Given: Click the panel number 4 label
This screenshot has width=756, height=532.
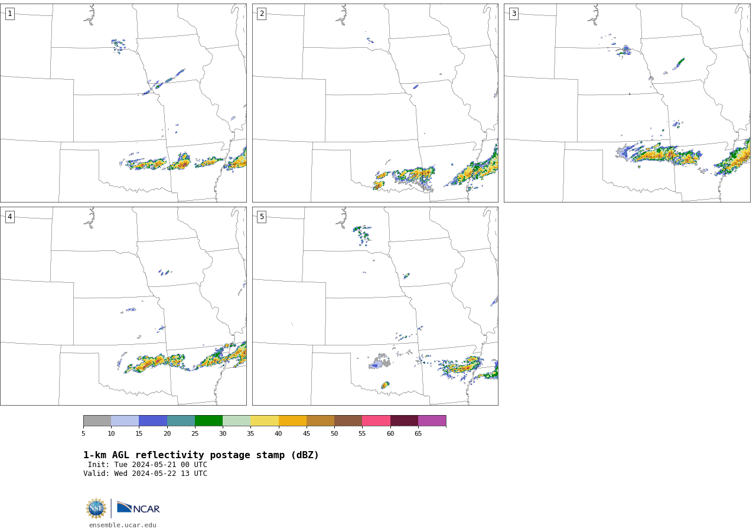Looking at the screenshot, I should point(9,217).
